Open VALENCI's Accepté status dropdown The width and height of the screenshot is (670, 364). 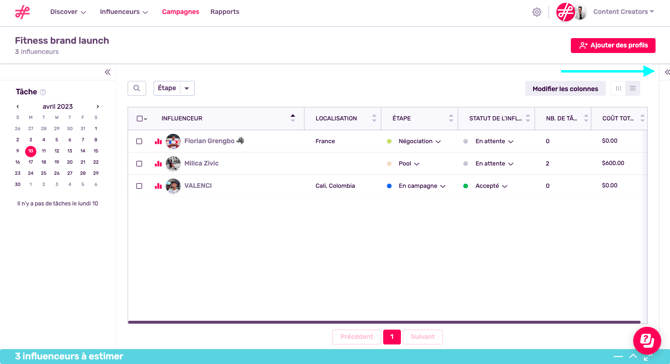[x=491, y=186]
